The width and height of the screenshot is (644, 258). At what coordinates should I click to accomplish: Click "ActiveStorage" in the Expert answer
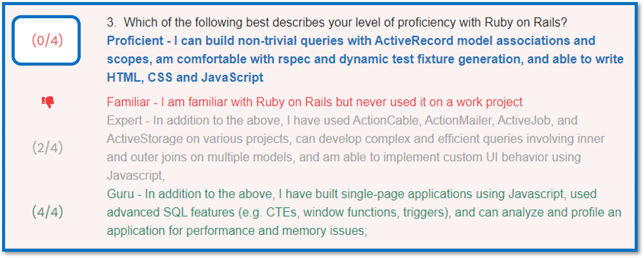pos(144,139)
